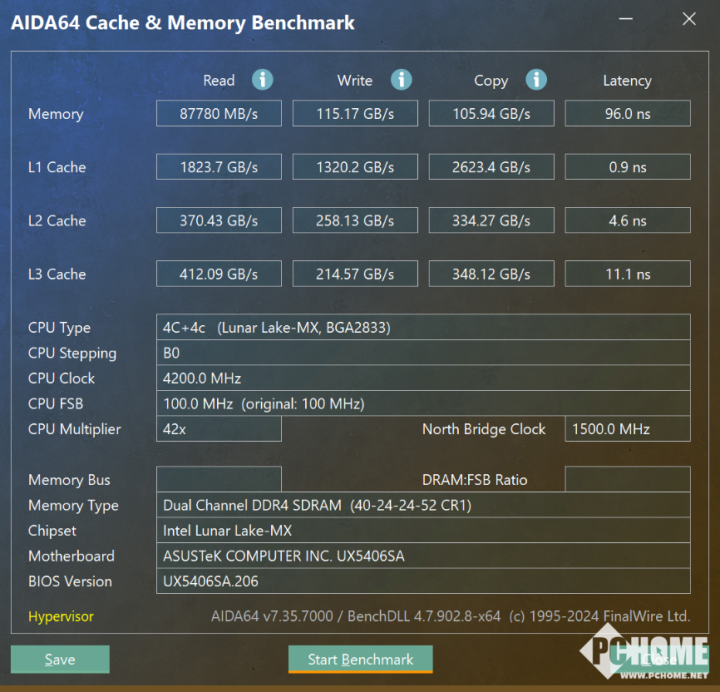Select the Memory Copy value 105.94 GB/s
This screenshot has width=720, height=692.
pyautogui.click(x=491, y=113)
